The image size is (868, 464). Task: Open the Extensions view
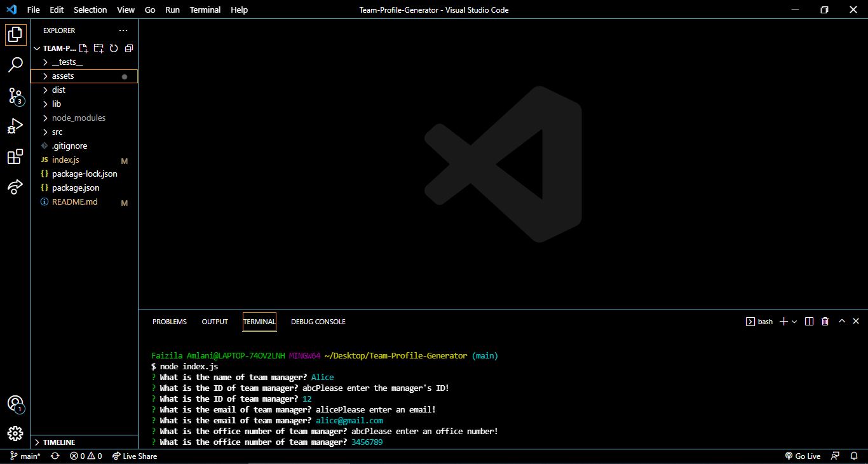(15, 156)
